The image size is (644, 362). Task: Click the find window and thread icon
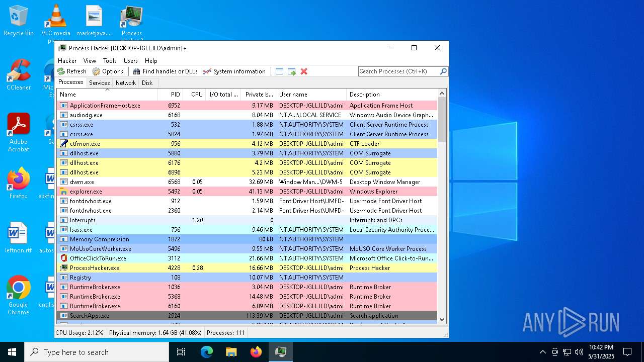[292, 71]
